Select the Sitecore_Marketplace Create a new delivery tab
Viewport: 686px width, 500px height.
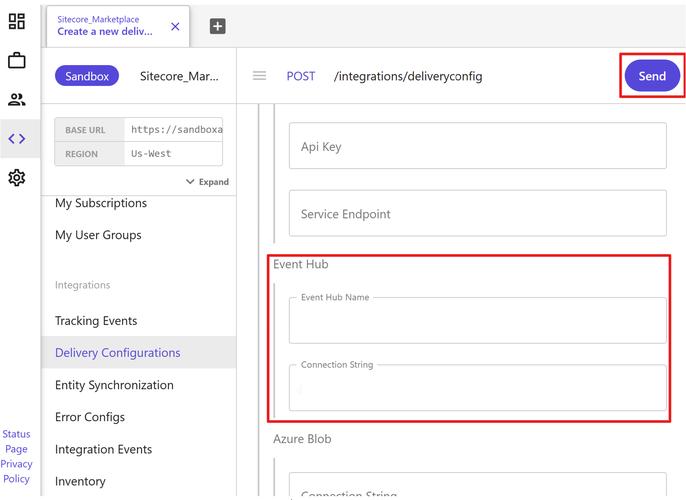105,25
